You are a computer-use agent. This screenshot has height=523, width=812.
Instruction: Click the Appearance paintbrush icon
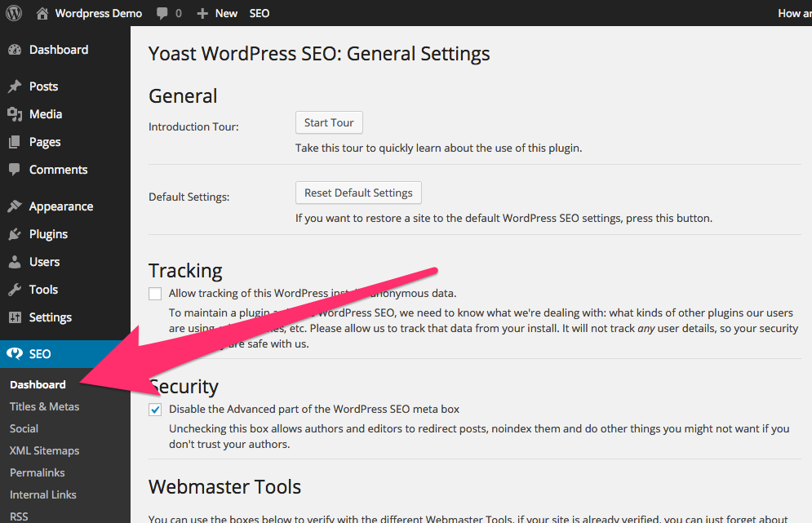[x=15, y=206]
